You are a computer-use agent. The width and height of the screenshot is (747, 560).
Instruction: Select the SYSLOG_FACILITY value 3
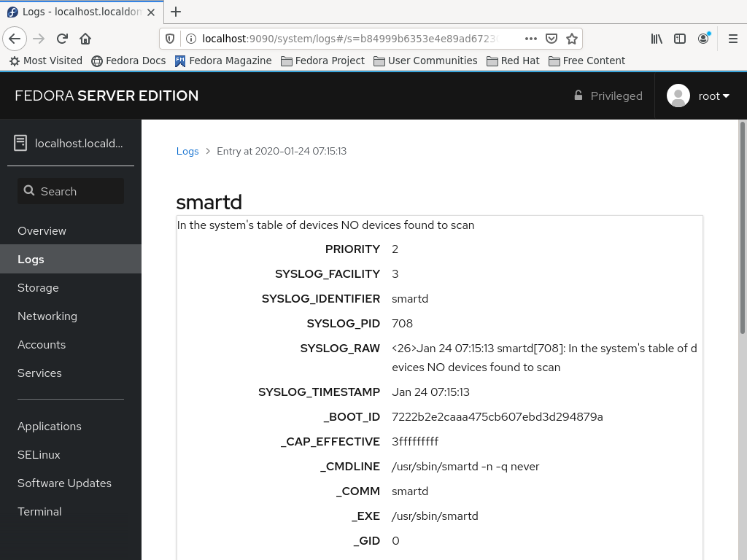tap(395, 274)
